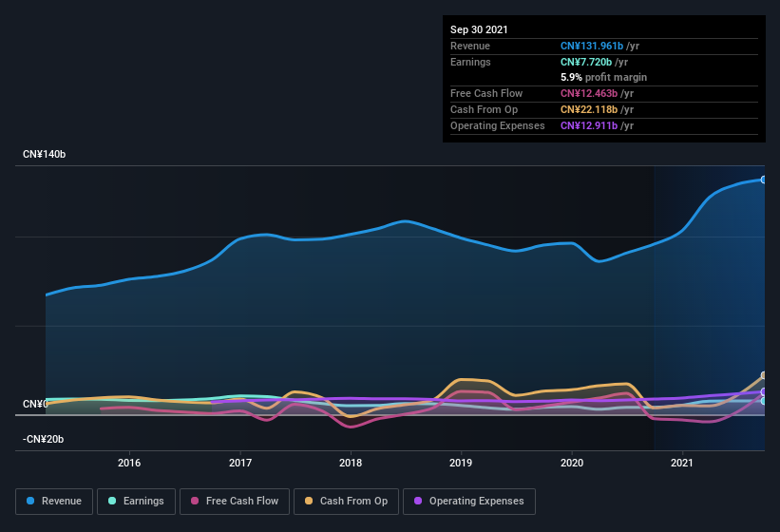
Task: Click the CN¥7.720b earnings value
Action: click(586, 62)
